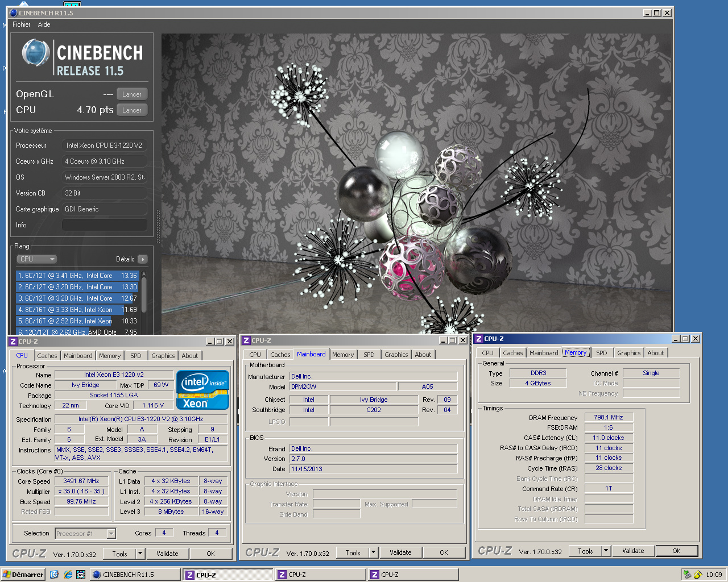The height and width of the screenshot is (582, 728).
Task: Open the Démarrer start menu
Action: click(23, 575)
